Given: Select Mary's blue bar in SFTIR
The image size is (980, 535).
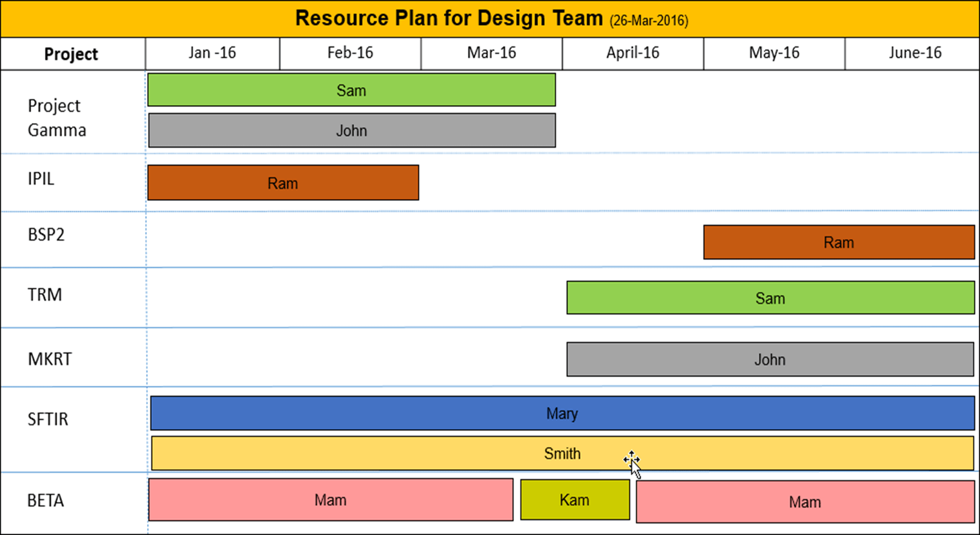Looking at the screenshot, I should point(562,414).
